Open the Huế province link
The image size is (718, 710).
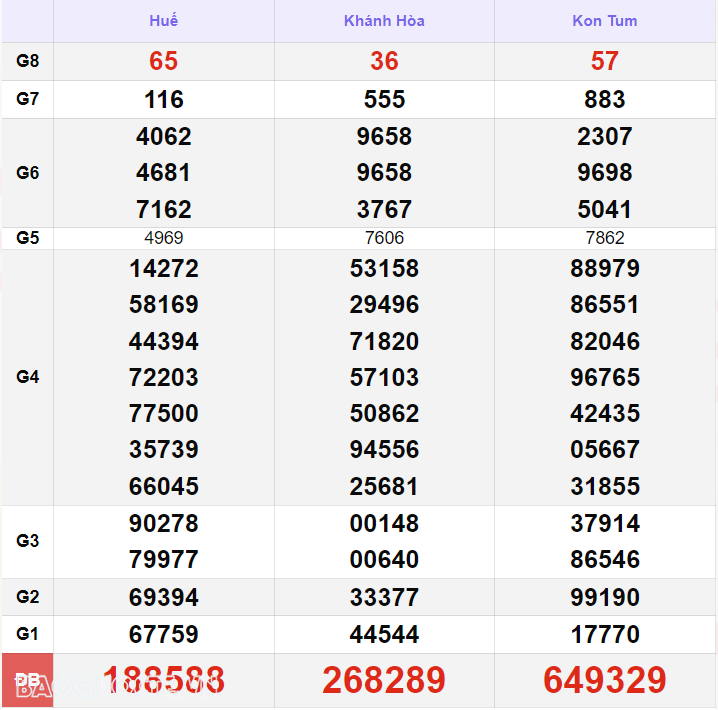pos(163,21)
